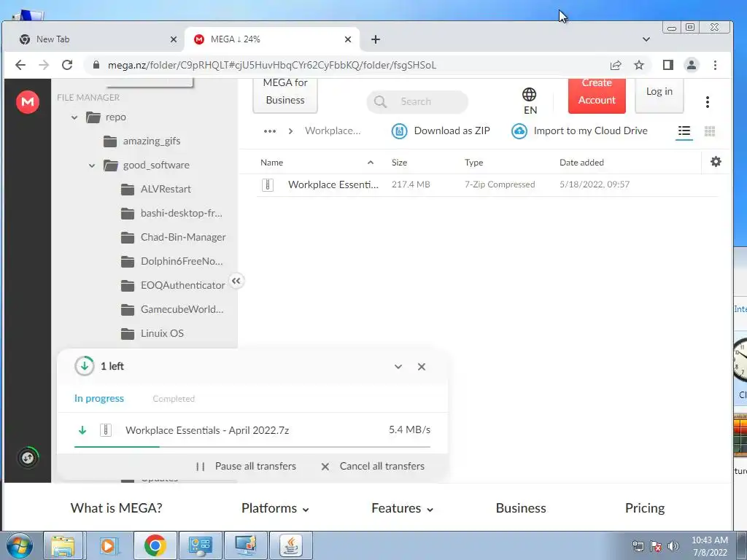
Task: Open the Chrome profile menu
Action: click(x=692, y=65)
